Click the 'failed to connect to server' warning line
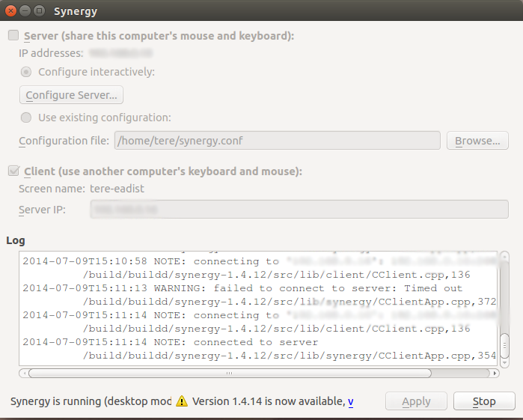 (x=242, y=288)
